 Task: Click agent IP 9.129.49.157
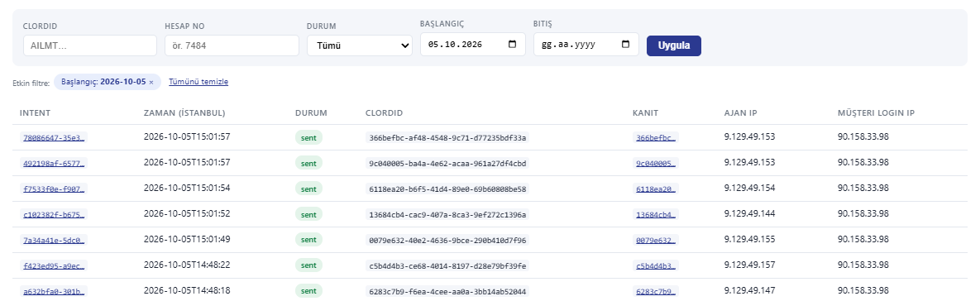coord(749,265)
